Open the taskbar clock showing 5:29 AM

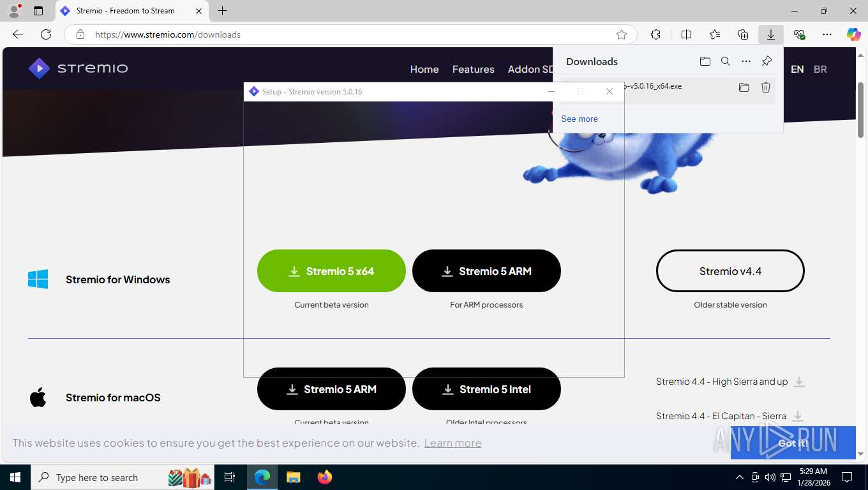coord(812,477)
